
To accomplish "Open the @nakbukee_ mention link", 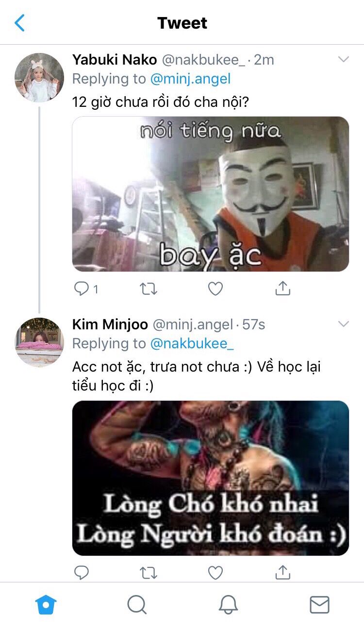I will (192, 343).
